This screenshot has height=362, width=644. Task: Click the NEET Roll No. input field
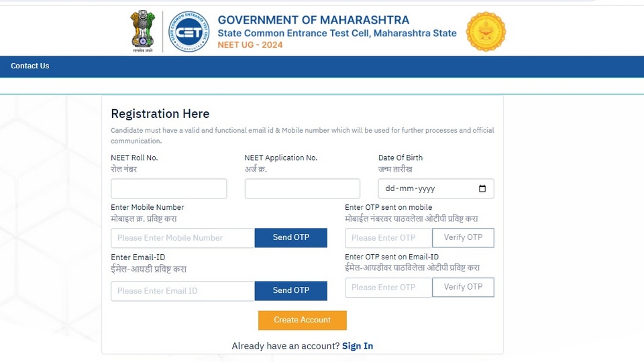[x=169, y=188]
